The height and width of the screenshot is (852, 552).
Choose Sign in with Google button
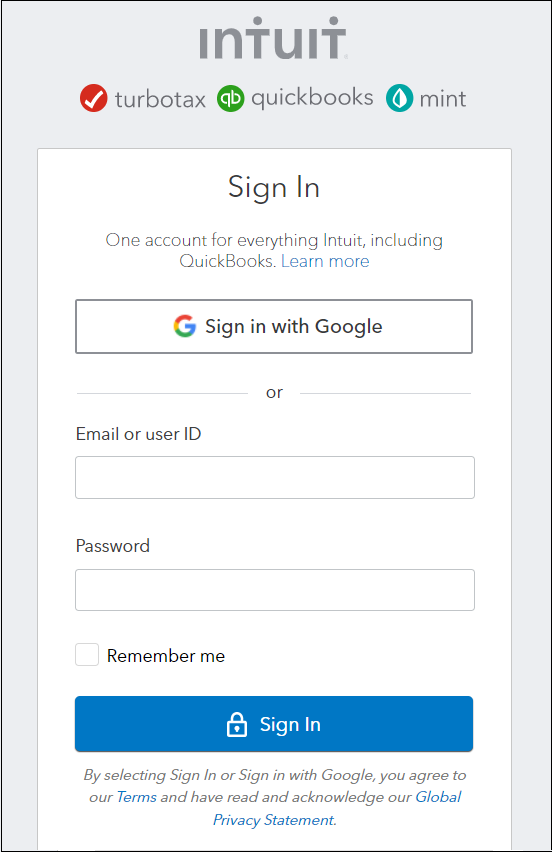click(274, 326)
